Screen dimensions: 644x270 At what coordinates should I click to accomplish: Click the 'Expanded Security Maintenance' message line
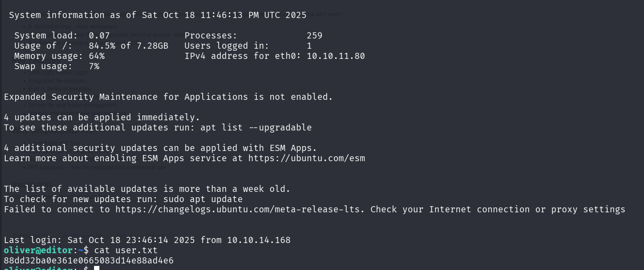click(168, 97)
